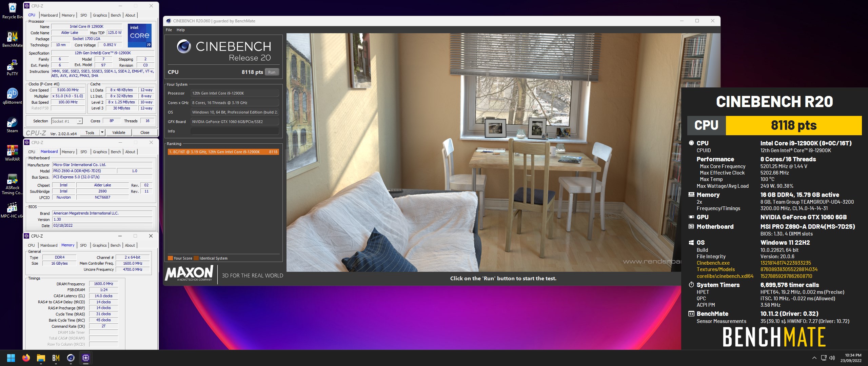Screen dimensions: 868x366
Task: Open the Bench tab in the bottom CPU-Z window
Action: tap(116, 245)
